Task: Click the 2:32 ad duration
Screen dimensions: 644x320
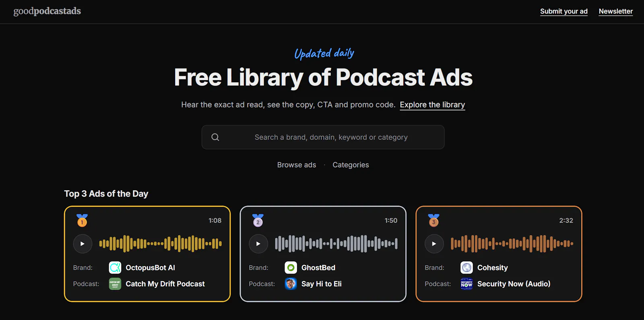Action: point(566,220)
